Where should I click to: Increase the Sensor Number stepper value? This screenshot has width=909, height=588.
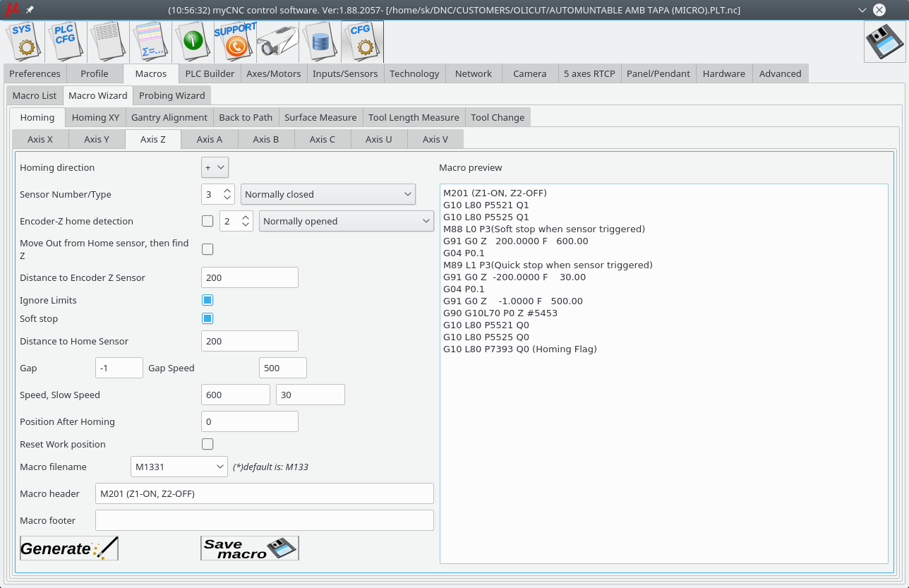227,191
